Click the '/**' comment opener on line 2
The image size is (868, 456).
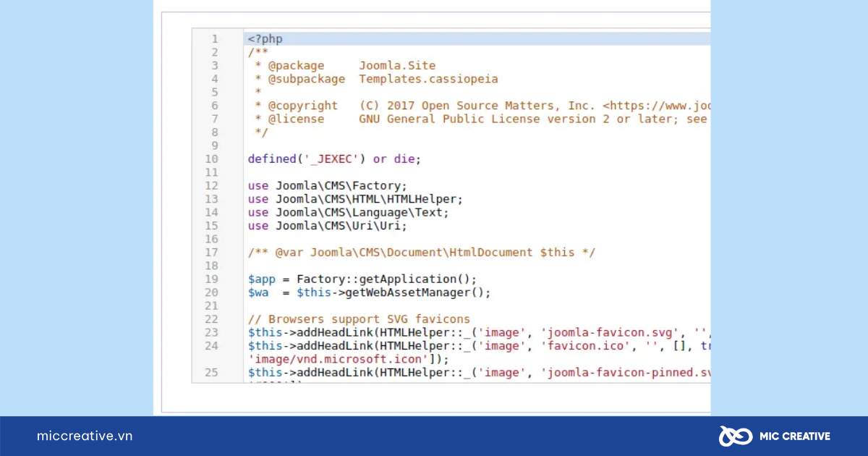click(x=258, y=52)
